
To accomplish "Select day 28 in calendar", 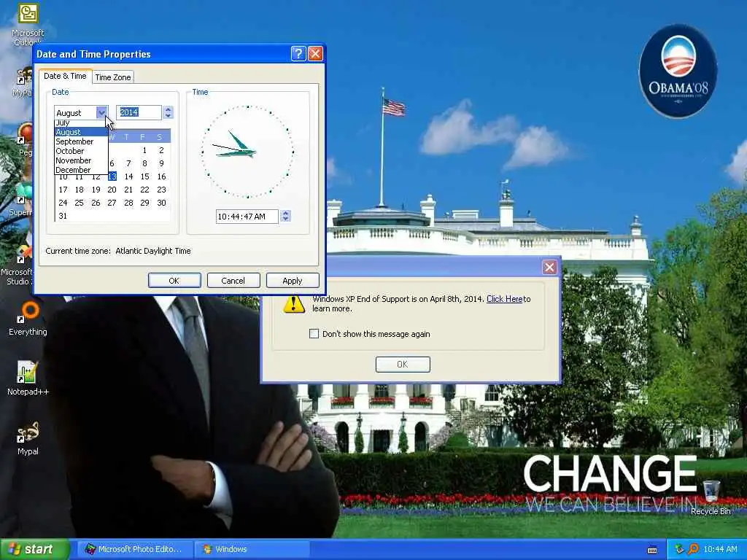I will pyautogui.click(x=128, y=203).
